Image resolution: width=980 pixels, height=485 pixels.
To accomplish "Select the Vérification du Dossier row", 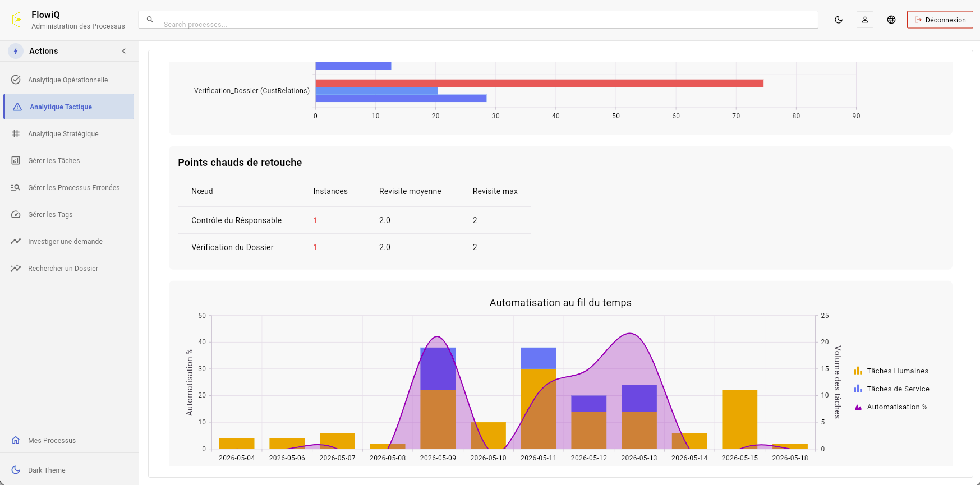I will click(x=355, y=247).
